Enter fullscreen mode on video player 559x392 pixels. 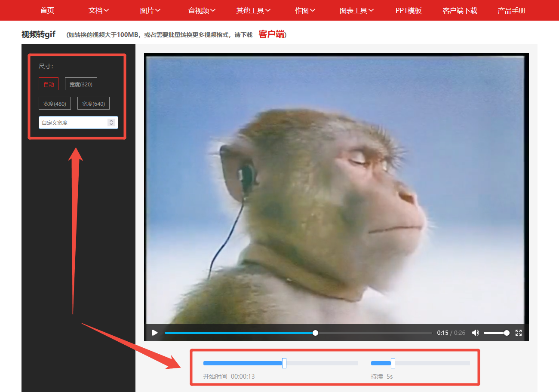[519, 333]
